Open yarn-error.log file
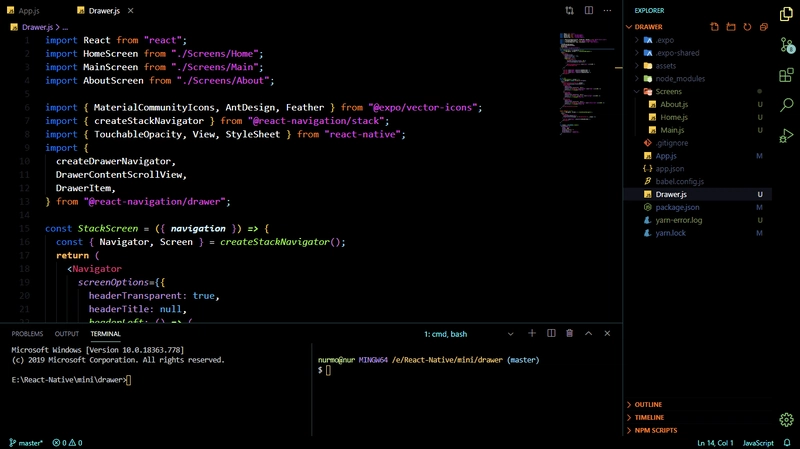Image resolution: width=800 pixels, height=449 pixels. pos(679,220)
